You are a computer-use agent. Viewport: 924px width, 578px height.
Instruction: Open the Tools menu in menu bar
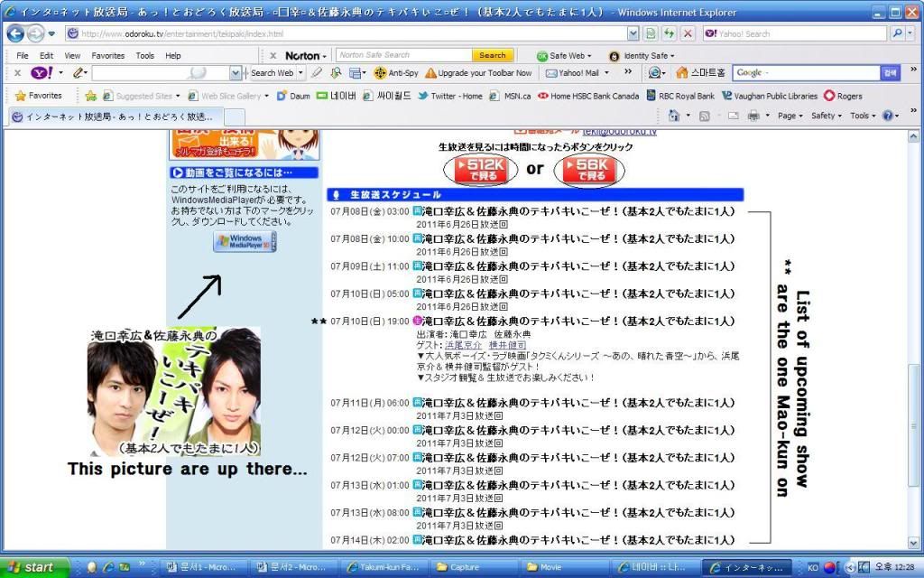pyautogui.click(x=144, y=55)
